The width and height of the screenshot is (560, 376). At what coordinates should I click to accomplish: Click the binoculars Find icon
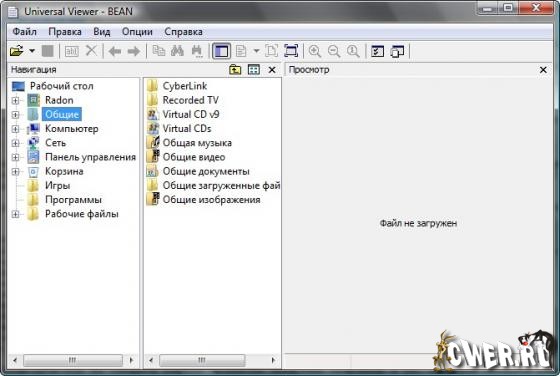[177, 51]
